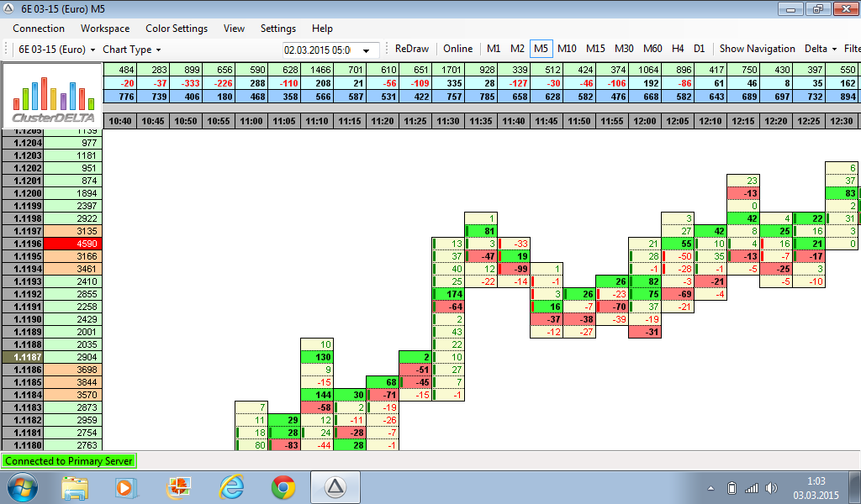861x504 pixels.
Task: Click the 11:30 time column header
Action: coord(448,121)
